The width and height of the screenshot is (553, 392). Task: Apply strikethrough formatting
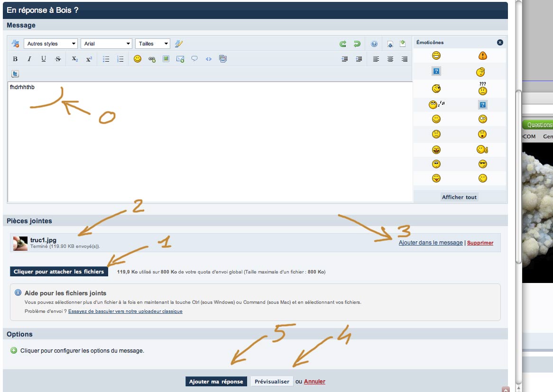tap(58, 59)
